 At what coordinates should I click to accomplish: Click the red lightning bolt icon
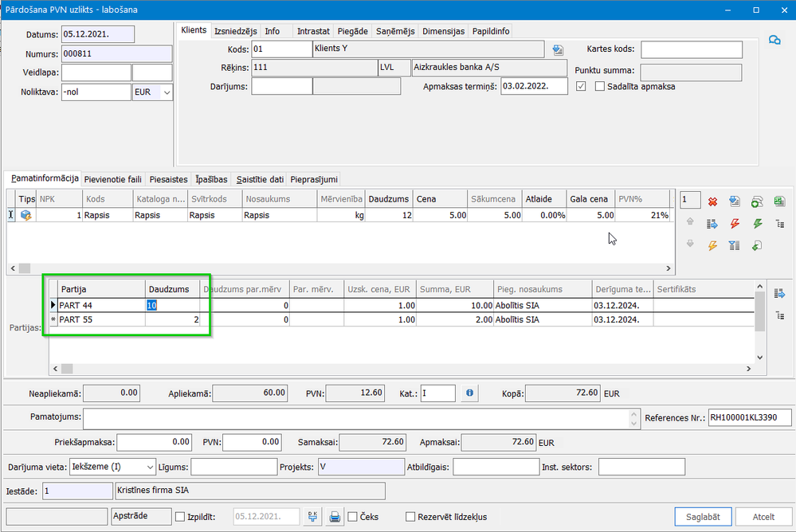pos(735,224)
